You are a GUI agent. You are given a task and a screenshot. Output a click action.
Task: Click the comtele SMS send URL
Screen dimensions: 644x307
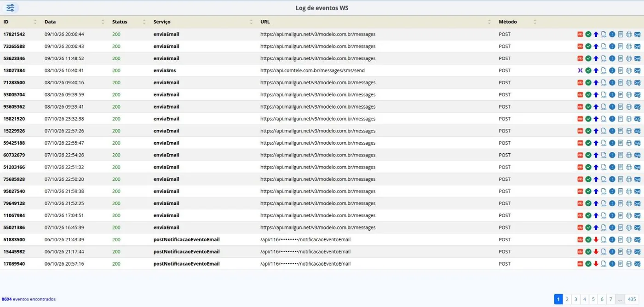312,70
